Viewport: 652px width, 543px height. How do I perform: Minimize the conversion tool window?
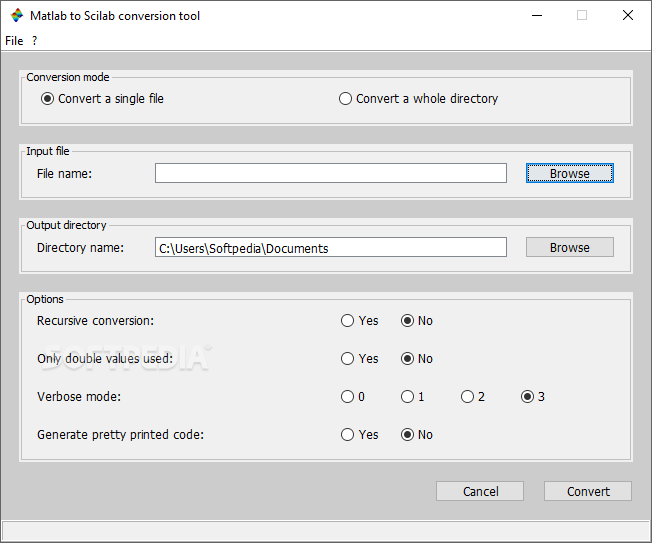point(537,16)
